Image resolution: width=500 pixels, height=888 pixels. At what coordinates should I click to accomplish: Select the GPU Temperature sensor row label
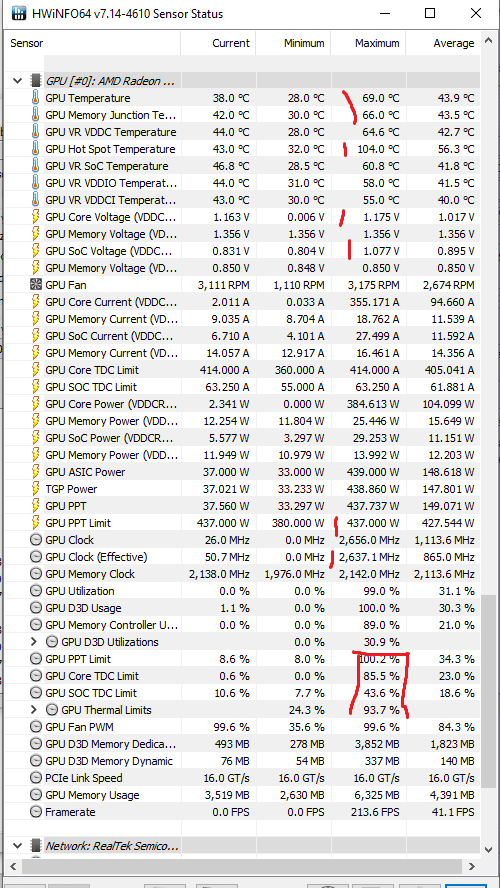pos(88,98)
